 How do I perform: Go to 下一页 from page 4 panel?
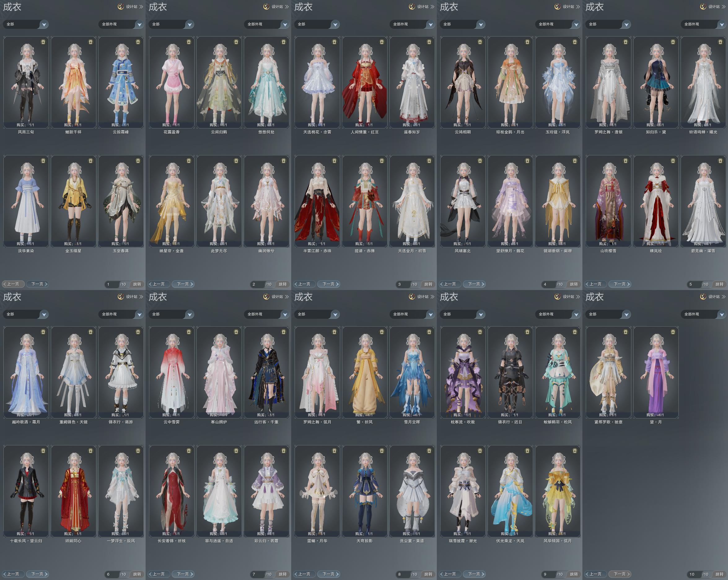coord(474,284)
